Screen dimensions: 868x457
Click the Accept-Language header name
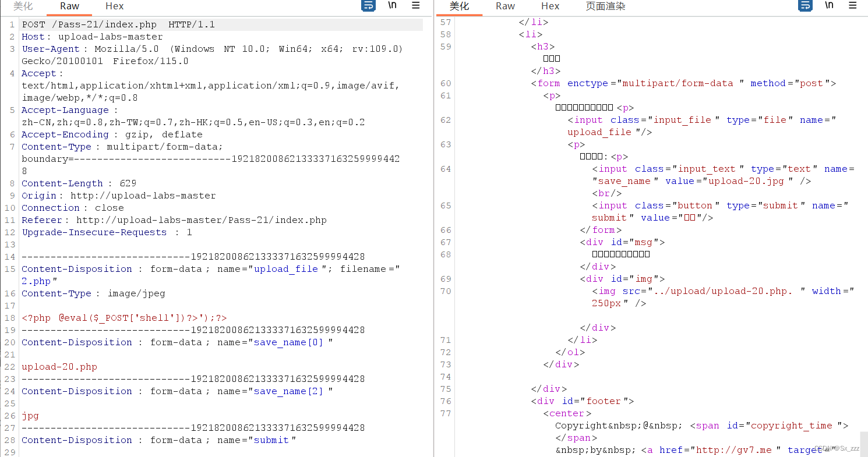[65, 110]
